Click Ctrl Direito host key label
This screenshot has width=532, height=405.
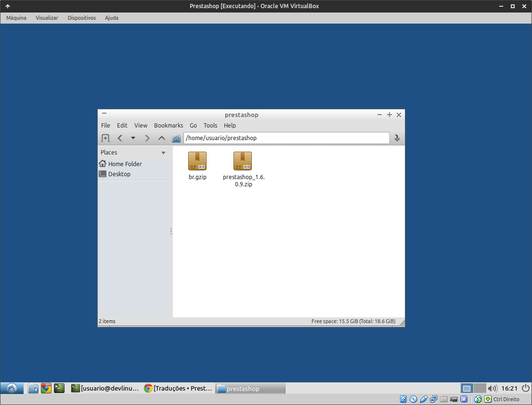point(506,399)
